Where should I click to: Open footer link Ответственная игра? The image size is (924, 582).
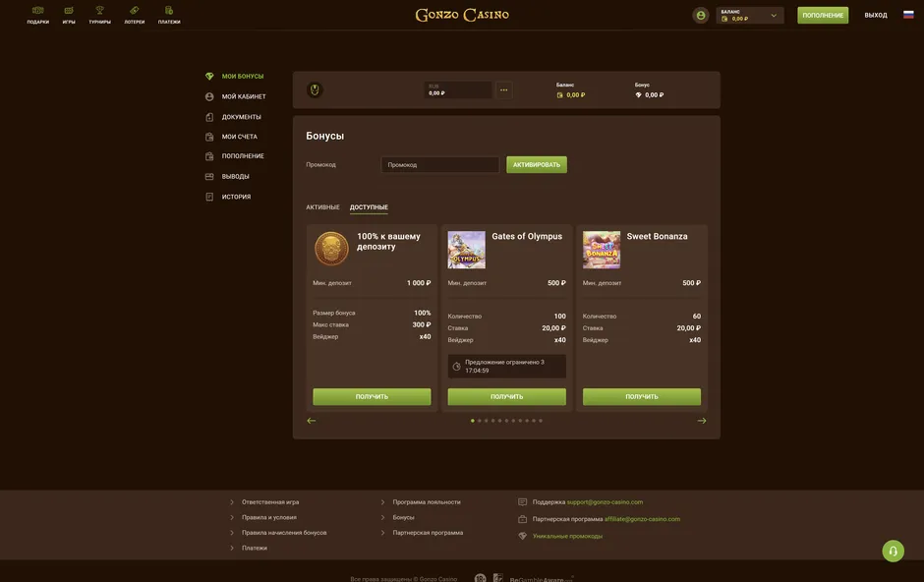pos(270,502)
